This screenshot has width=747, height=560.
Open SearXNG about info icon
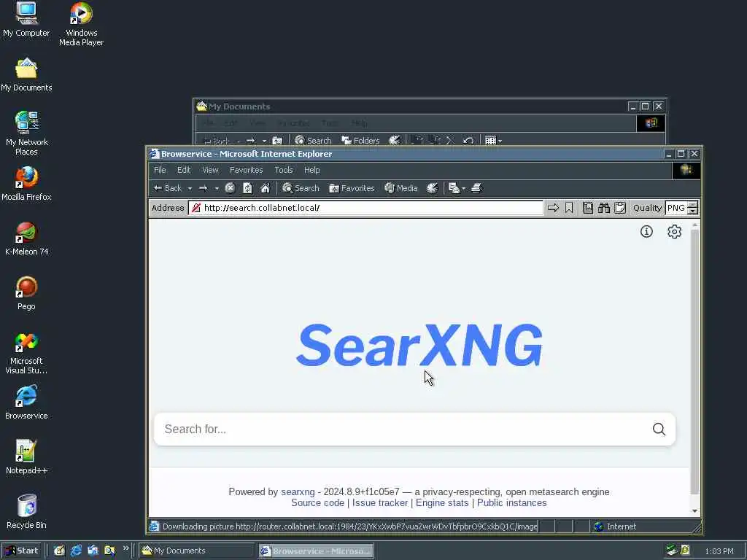pyautogui.click(x=646, y=231)
